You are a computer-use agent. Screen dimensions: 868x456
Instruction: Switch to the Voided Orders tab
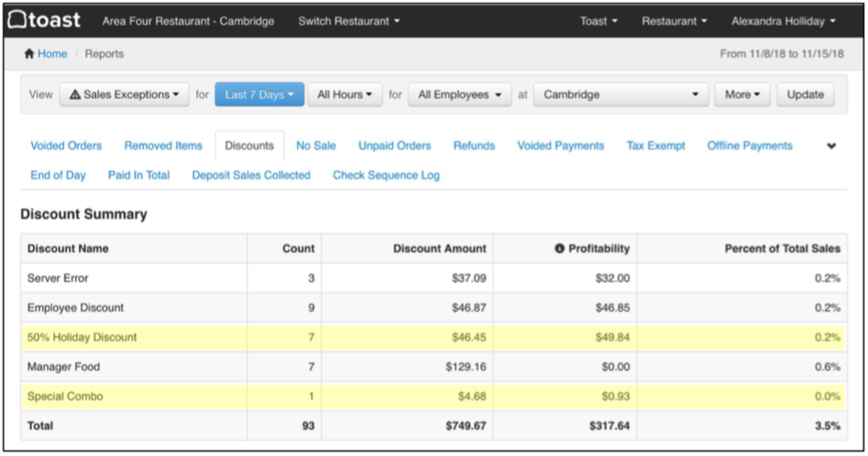[x=66, y=146]
